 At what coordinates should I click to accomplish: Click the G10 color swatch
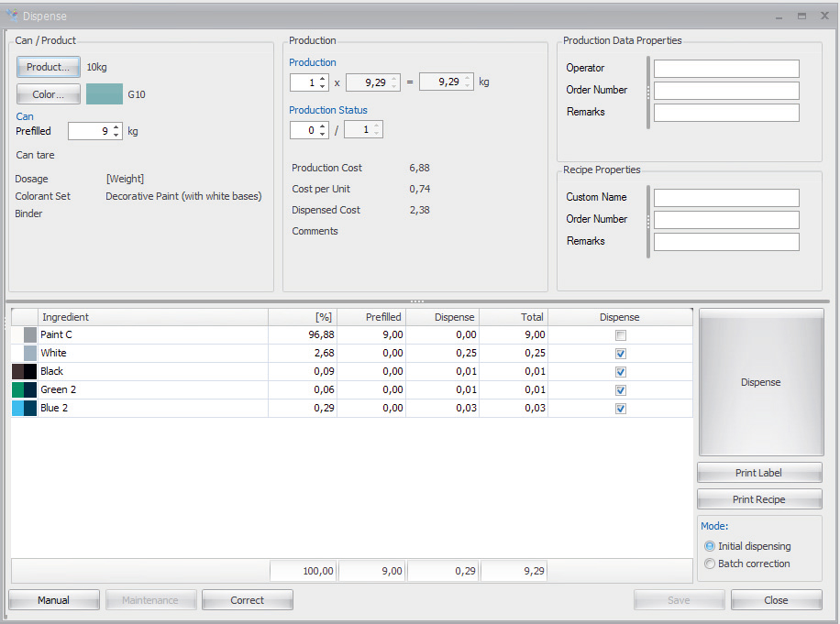pyautogui.click(x=105, y=94)
